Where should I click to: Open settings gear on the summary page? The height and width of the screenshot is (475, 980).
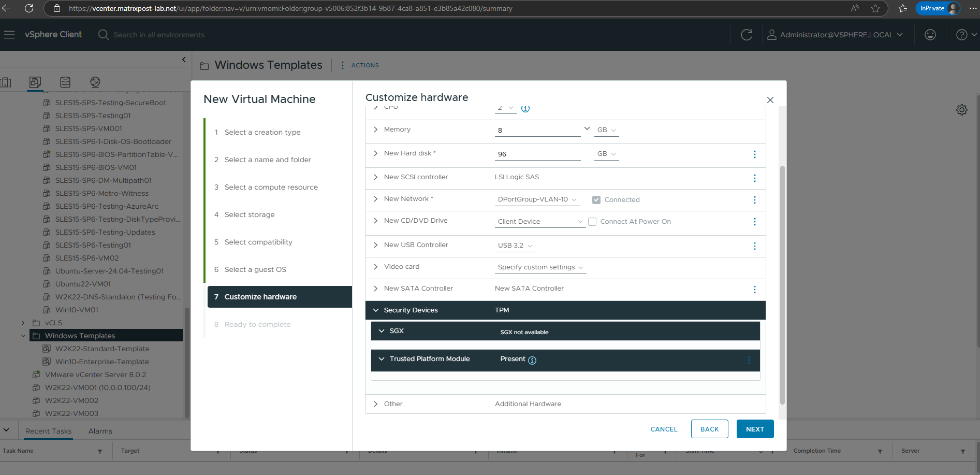pyautogui.click(x=962, y=110)
